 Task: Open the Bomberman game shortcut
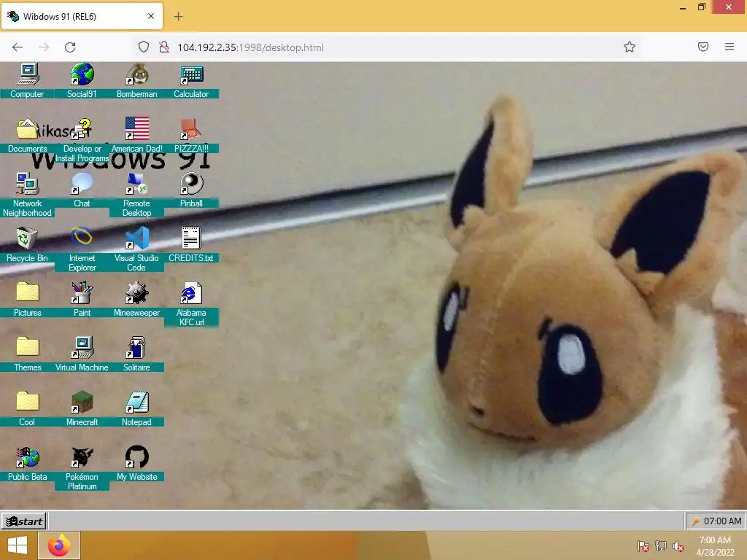click(x=136, y=80)
